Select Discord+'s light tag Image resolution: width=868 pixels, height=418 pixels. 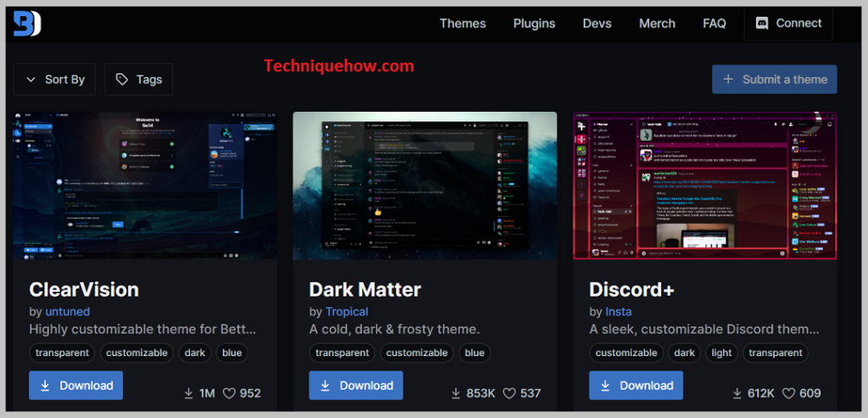click(721, 353)
